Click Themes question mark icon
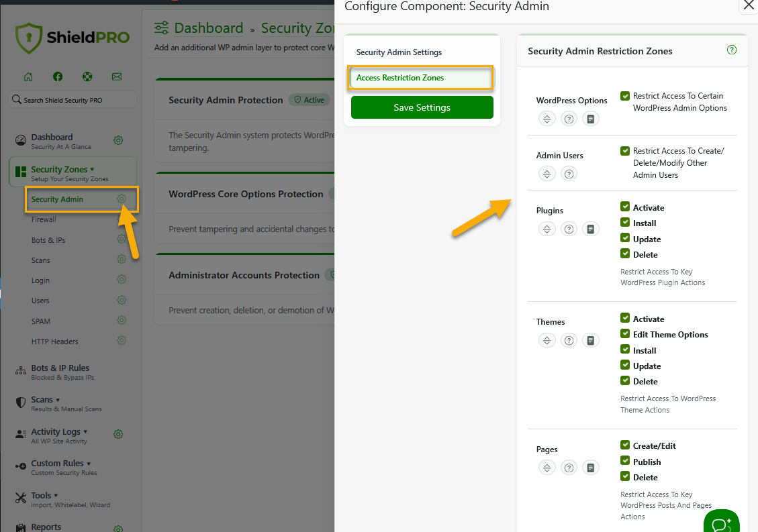 click(569, 340)
